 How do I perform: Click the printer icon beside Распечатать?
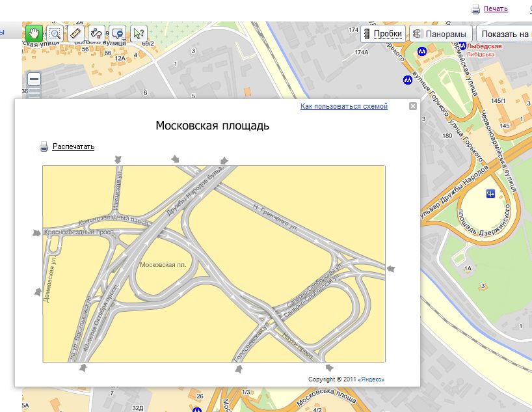click(x=44, y=146)
